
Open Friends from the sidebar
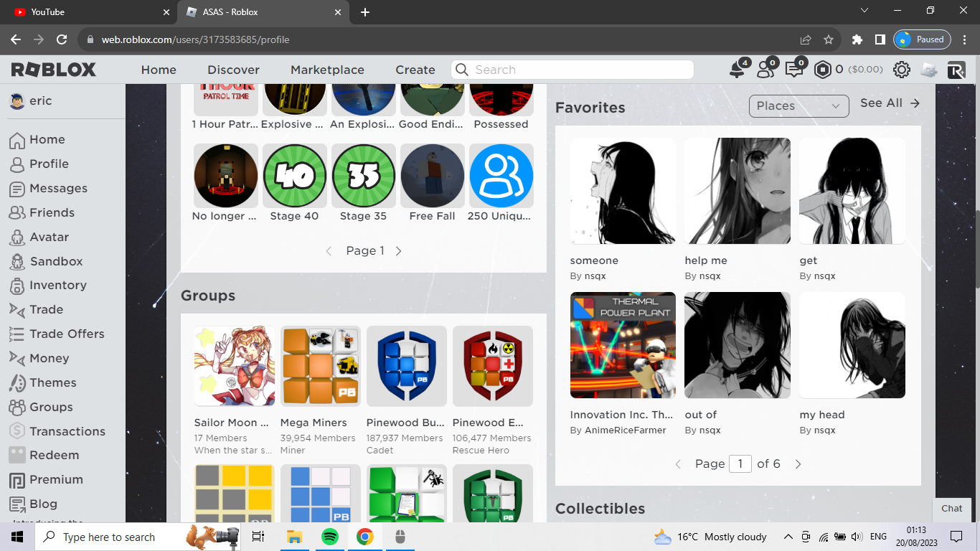click(52, 212)
